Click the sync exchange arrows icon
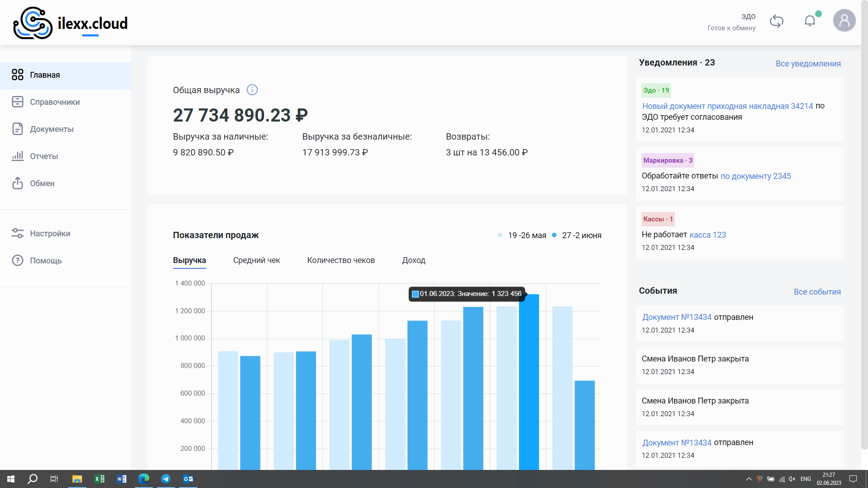 pyautogui.click(x=776, y=21)
